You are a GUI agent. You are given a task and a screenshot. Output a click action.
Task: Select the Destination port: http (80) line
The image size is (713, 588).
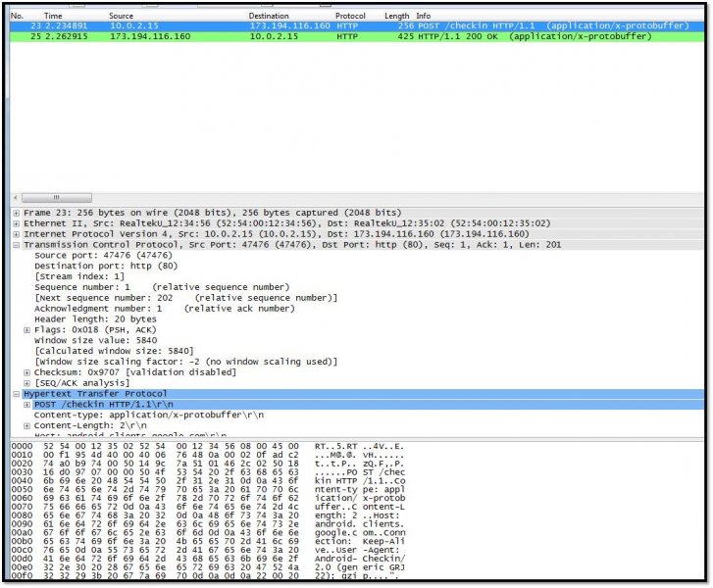coord(106,266)
